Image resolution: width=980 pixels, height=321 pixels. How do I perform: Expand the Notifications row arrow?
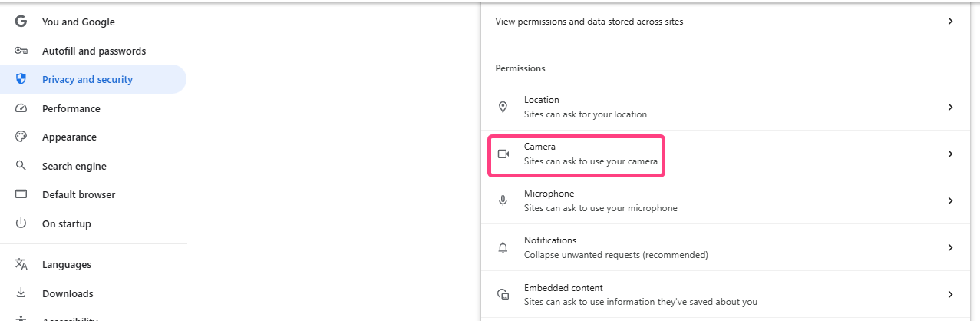click(950, 247)
